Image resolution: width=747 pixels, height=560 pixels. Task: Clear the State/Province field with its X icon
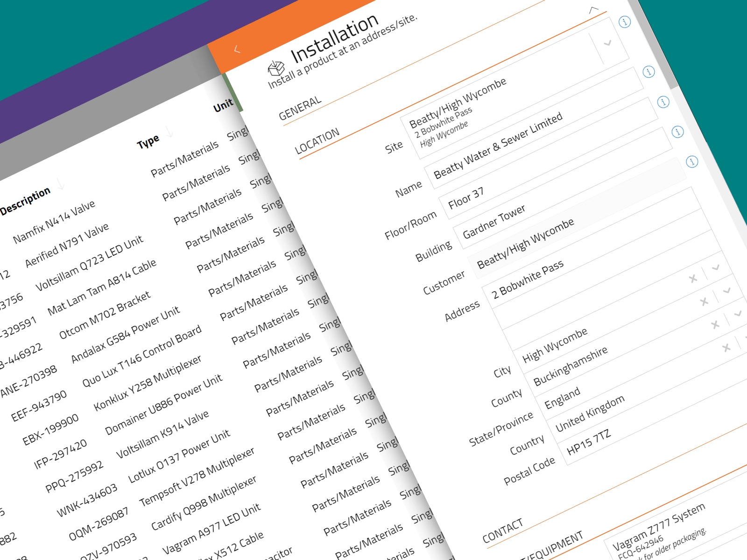pyautogui.click(x=715, y=325)
